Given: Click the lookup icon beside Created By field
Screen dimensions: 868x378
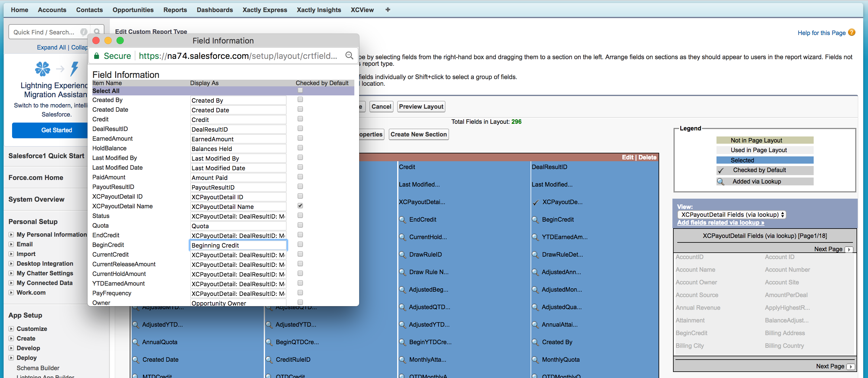Looking at the screenshot, I should coord(535,342).
